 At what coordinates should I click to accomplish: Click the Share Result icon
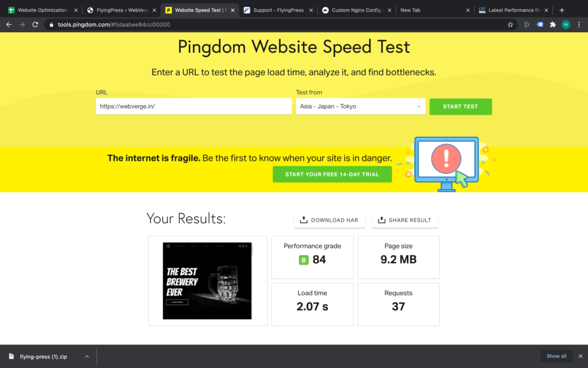coord(381,220)
